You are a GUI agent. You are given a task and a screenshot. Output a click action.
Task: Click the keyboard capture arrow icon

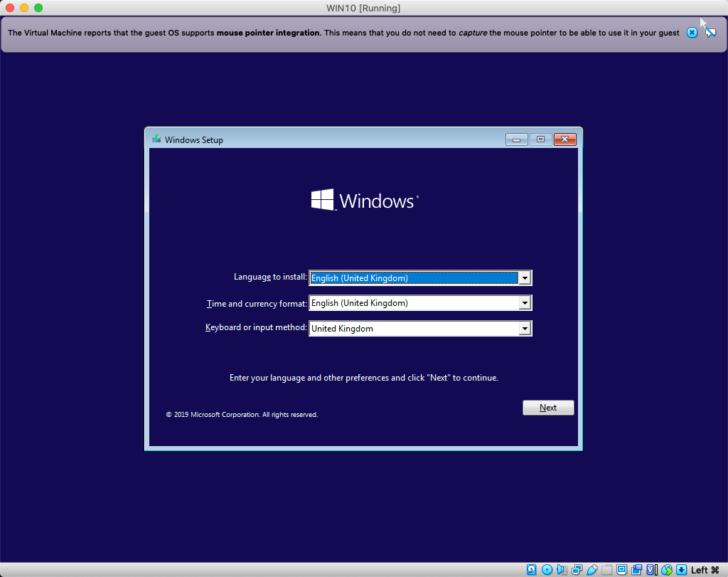pyautogui.click(x=681, y=570)
